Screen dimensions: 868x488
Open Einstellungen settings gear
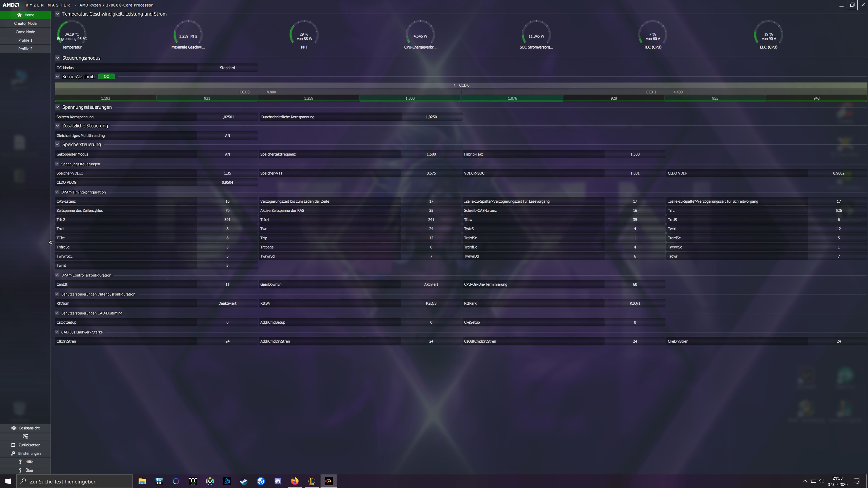point(13,453)
